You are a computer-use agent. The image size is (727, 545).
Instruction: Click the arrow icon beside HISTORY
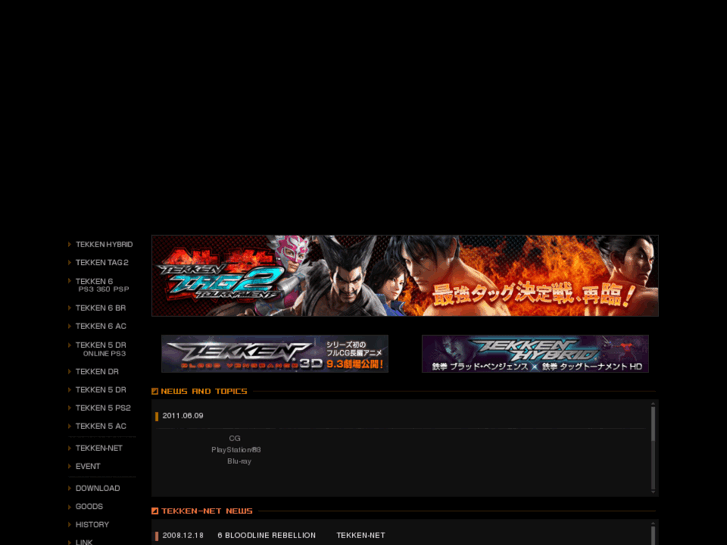[70, 524]
